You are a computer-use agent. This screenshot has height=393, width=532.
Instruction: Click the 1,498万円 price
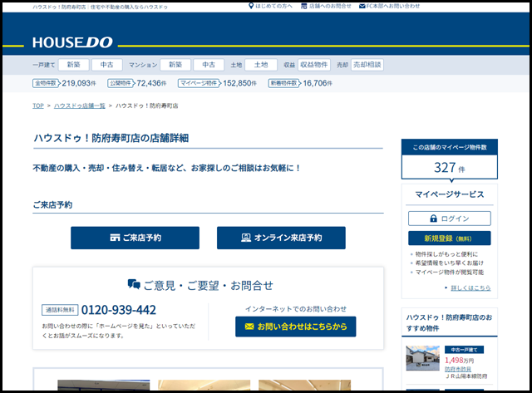click(460, 361)
